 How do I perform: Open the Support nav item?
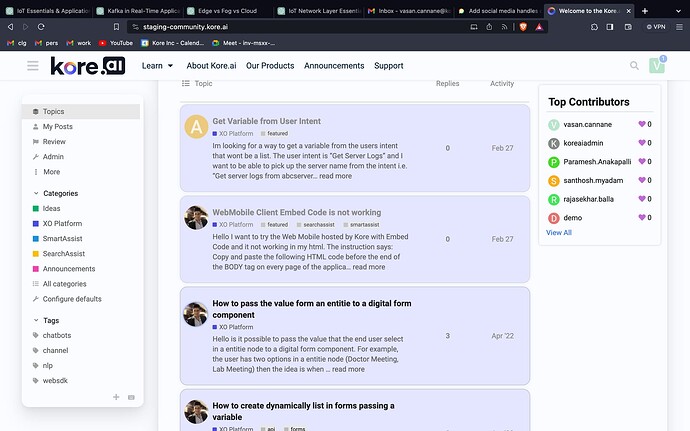click(389, 66)
